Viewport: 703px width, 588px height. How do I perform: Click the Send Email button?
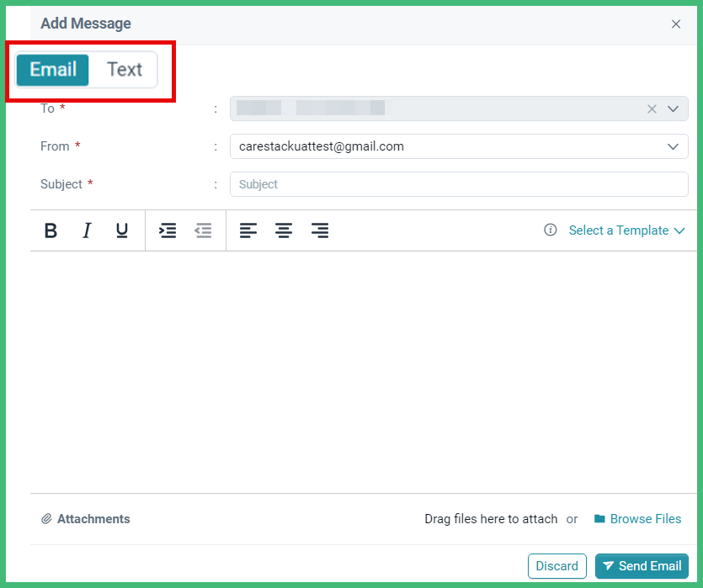[x=642, y=566]
